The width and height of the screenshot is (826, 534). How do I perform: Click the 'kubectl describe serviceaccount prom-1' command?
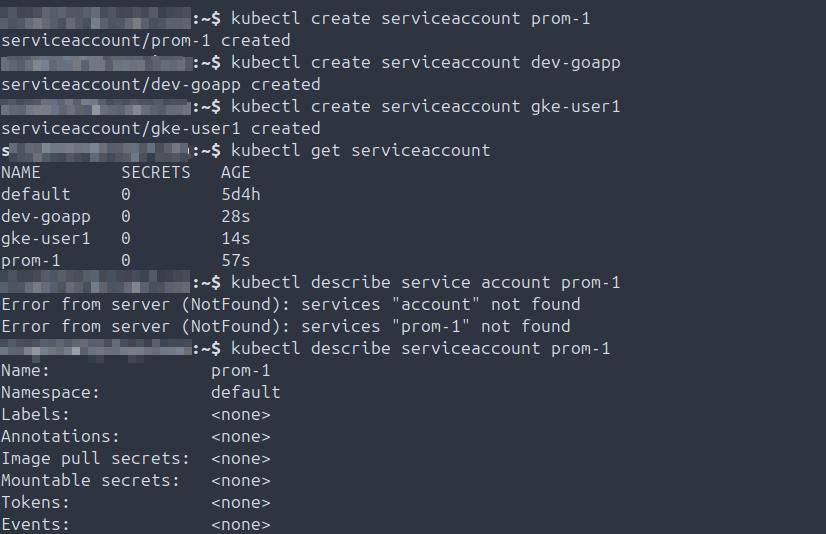(x=420, y=348)
